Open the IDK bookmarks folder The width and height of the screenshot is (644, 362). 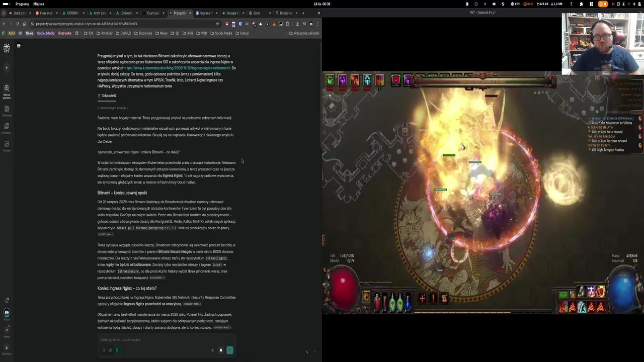(x=88, y=33)
